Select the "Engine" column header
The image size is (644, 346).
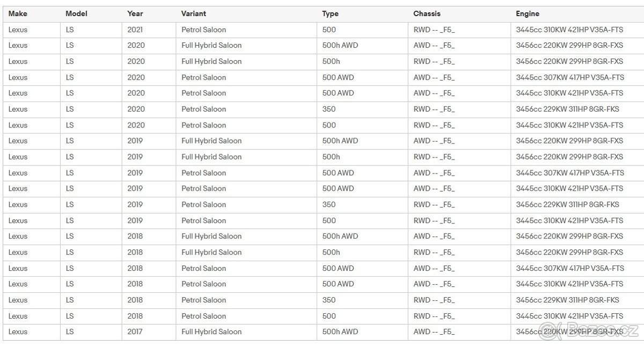click(528, 13)
